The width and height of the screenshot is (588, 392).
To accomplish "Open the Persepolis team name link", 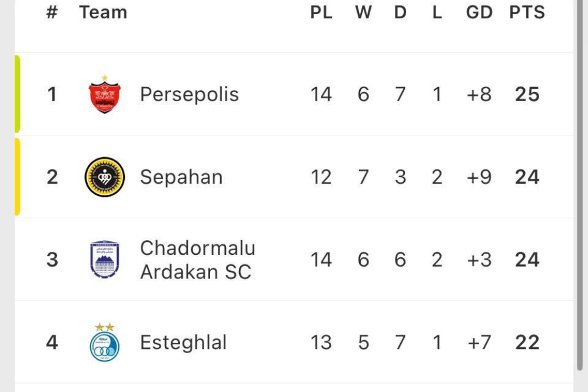I will pos(189,95).
